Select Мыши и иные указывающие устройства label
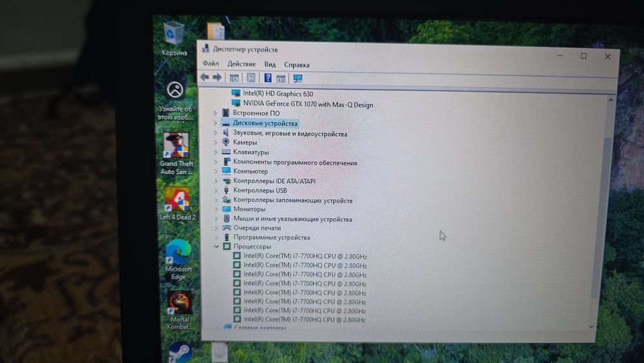Viewport: 644px width, 363px height. 293,219
